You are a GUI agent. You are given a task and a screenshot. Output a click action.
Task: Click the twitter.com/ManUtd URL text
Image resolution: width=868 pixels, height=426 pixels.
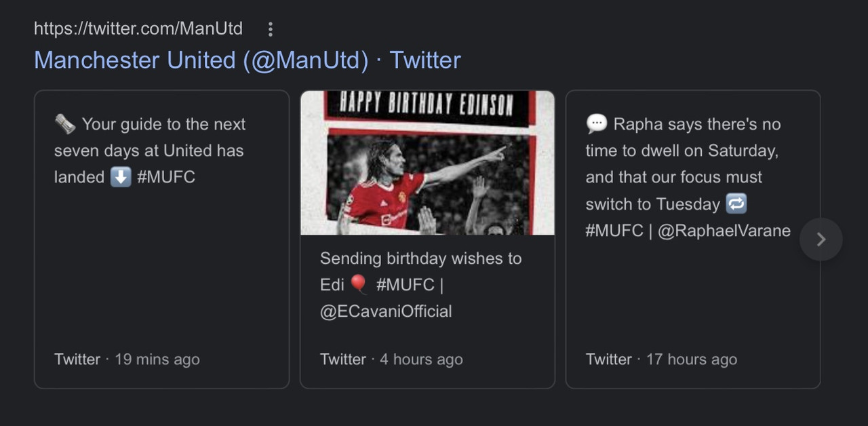pos(138,29)
